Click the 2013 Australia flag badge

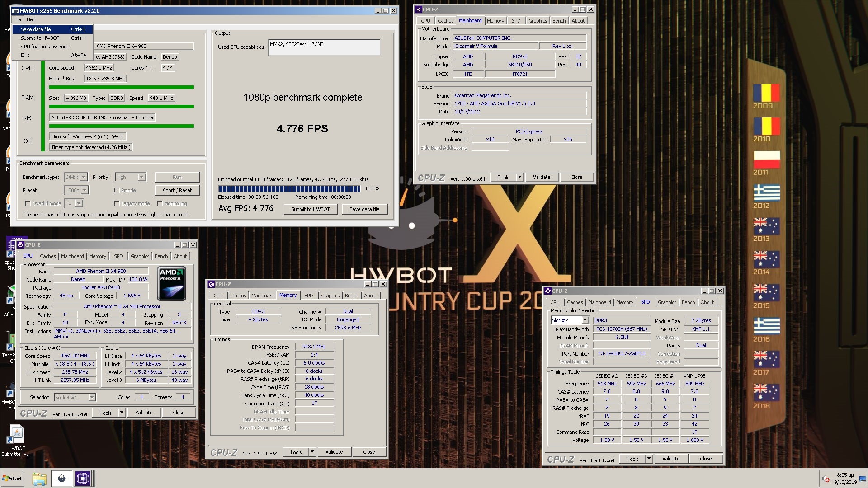tap(766, 226)
